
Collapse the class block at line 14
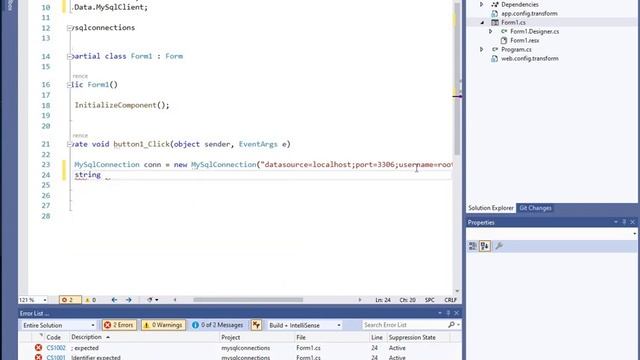[x=69, y=56]
